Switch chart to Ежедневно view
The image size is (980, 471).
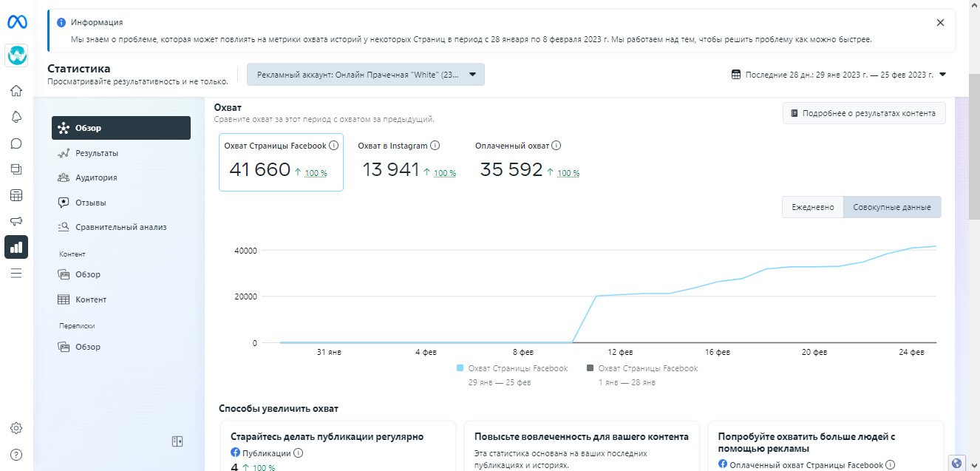pyautogui.click(x=812, y=207)
